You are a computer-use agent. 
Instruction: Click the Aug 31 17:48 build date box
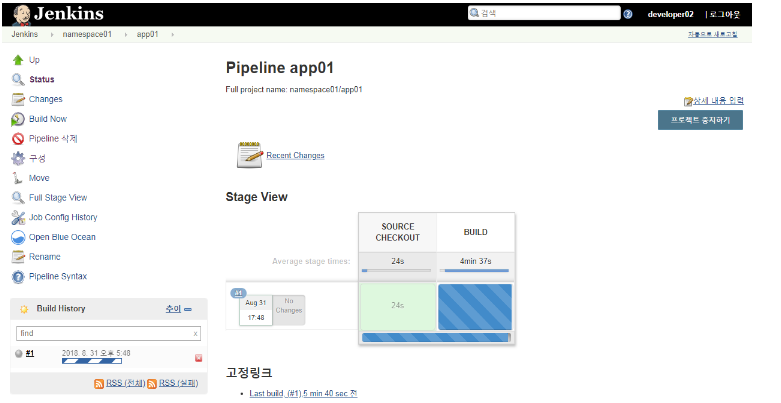click(x=256, y=310)
